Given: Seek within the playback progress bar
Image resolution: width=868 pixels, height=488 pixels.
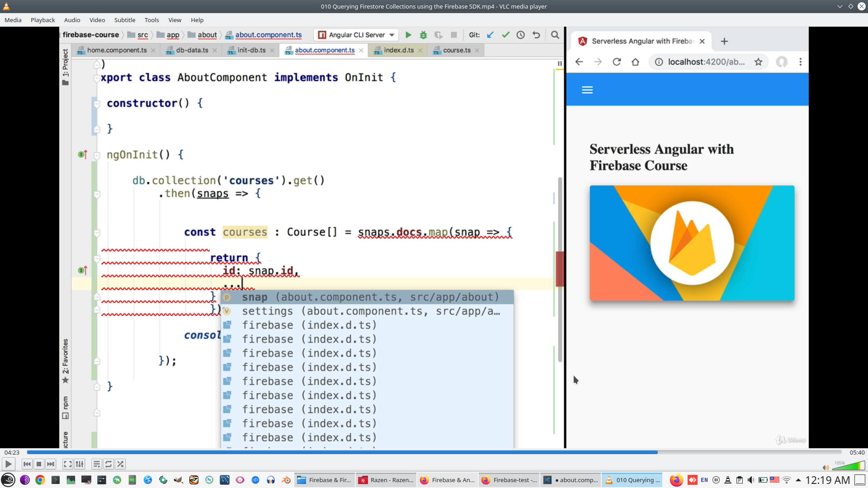Looking at the screenshot, I should click(434, 452).
